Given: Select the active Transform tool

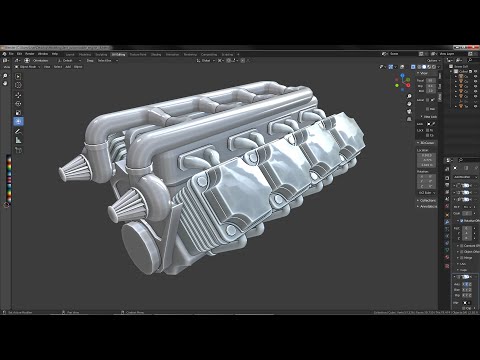Looking at the screenshot, I should coord(18,122).
